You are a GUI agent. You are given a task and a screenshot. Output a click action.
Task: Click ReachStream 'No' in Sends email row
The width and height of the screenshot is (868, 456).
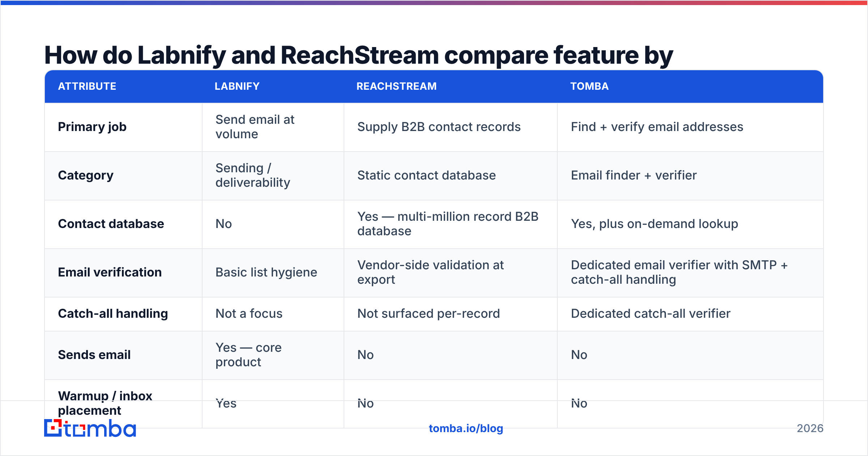[x=365, y=355]
